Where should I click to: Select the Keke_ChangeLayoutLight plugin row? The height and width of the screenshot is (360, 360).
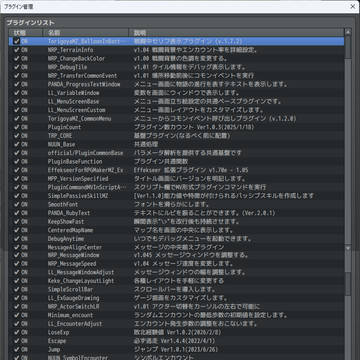click(177, 281)
